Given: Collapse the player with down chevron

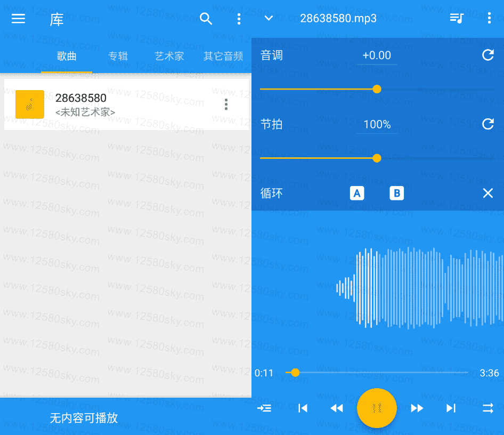Looking at the screenshot, I should tap(269, 18).
